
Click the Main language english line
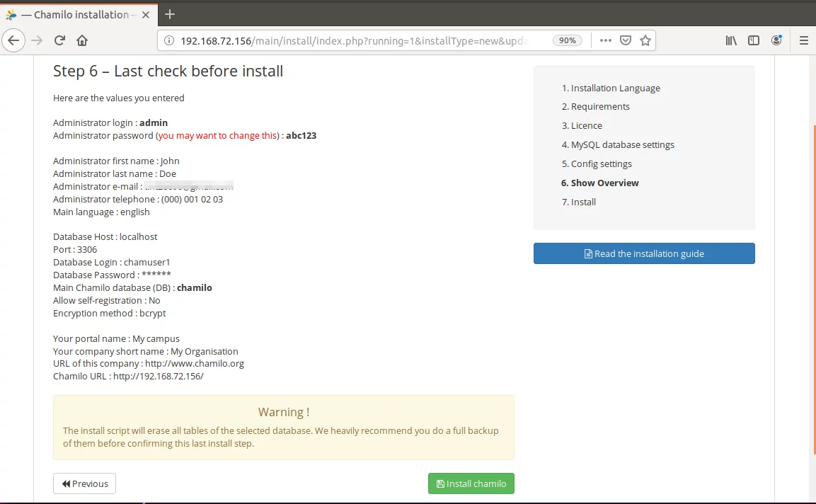[x=101, y=212]
